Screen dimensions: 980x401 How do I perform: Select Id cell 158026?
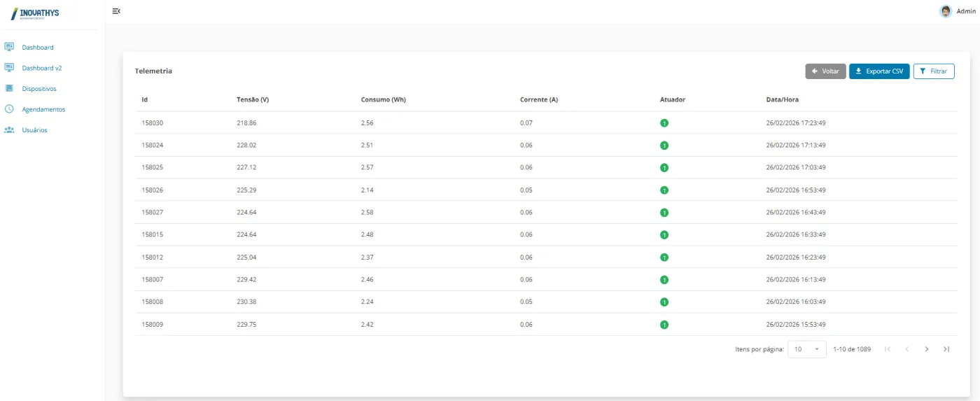[x=152, y=190]
